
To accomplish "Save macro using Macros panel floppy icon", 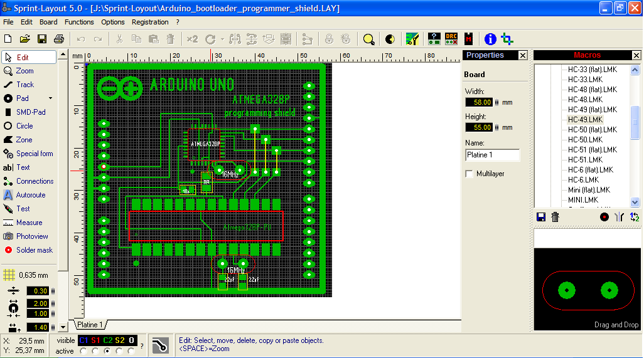I will [x=541, y=217].
